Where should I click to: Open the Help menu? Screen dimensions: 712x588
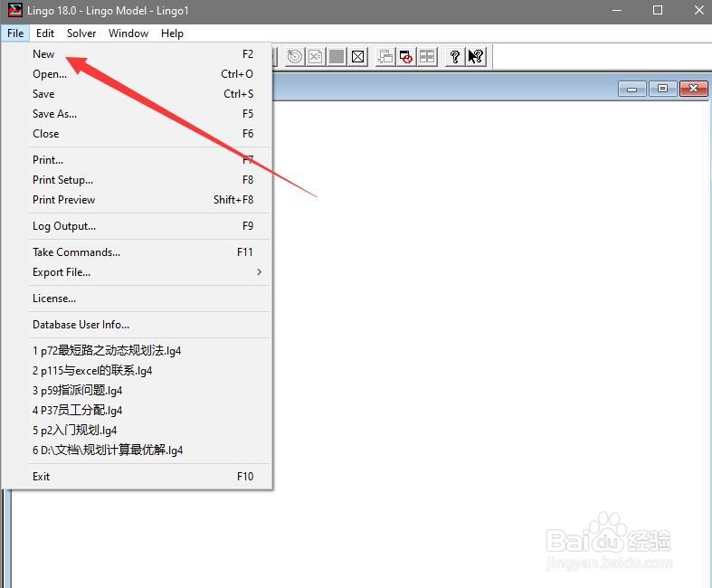pyautogui.click(x=172, y=33)
